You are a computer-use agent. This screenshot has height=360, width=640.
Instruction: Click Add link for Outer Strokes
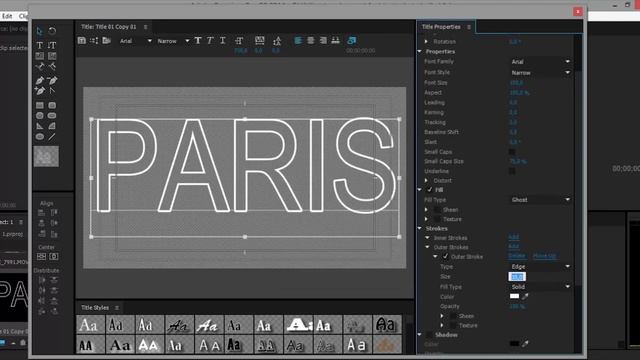click(513, 247)
